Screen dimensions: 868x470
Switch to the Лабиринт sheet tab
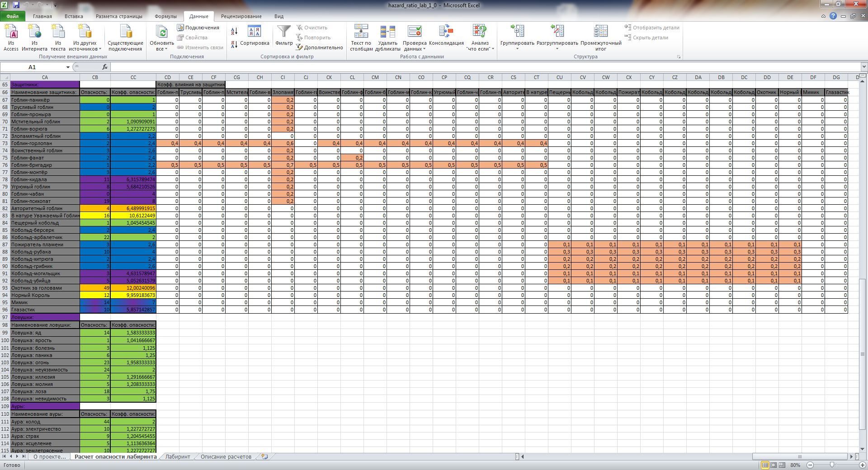(x=178, y=457)
